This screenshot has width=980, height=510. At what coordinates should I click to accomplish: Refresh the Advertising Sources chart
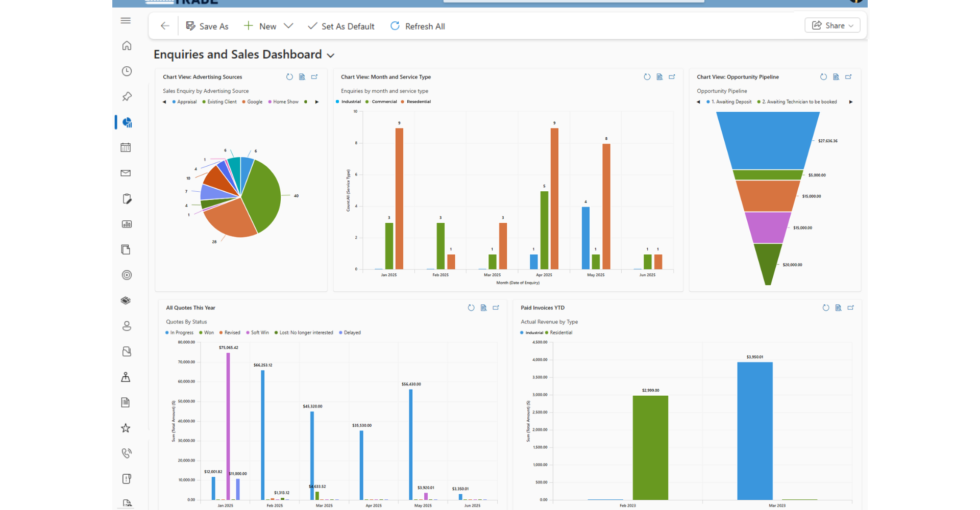tap(289, 77)
